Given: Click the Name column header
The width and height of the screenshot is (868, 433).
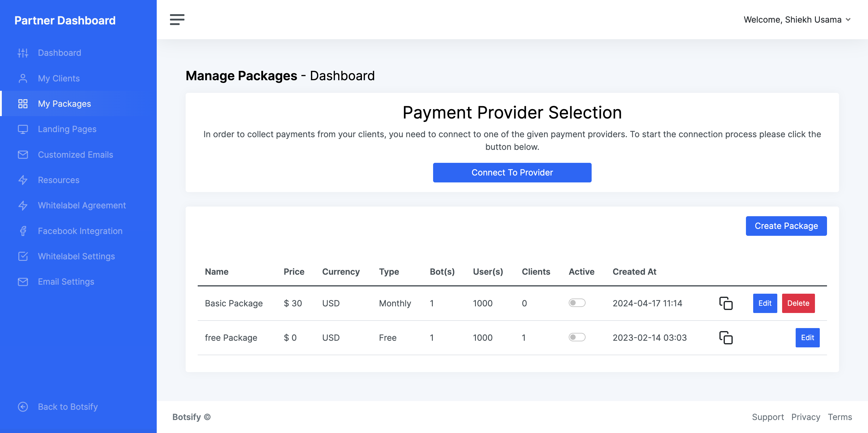Looking at the screenshot, I should point(217,272).
